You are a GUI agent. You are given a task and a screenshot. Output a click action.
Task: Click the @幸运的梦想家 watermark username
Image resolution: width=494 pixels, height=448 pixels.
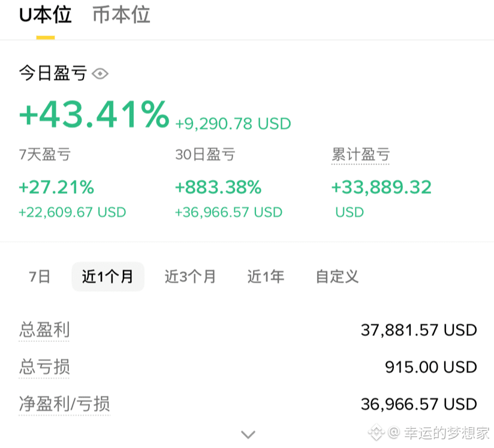point(439,432)
